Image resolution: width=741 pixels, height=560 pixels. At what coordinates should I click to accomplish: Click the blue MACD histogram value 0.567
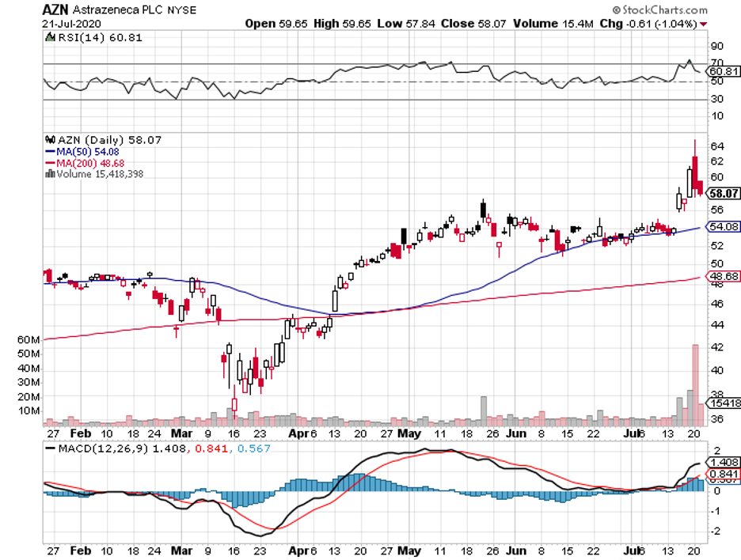tap(254, 448)
